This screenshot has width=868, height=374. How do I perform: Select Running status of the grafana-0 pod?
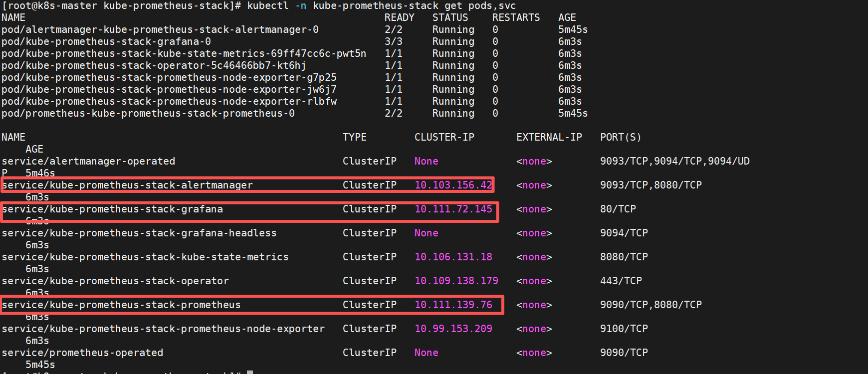[453, 41]
